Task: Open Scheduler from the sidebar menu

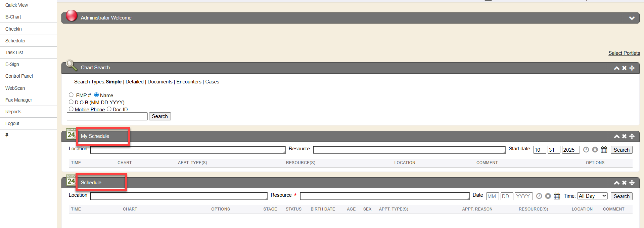Action: [15, 41]
